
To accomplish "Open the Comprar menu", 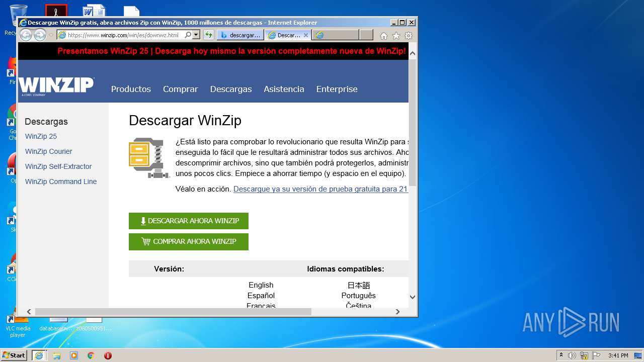I will [180, 89].
